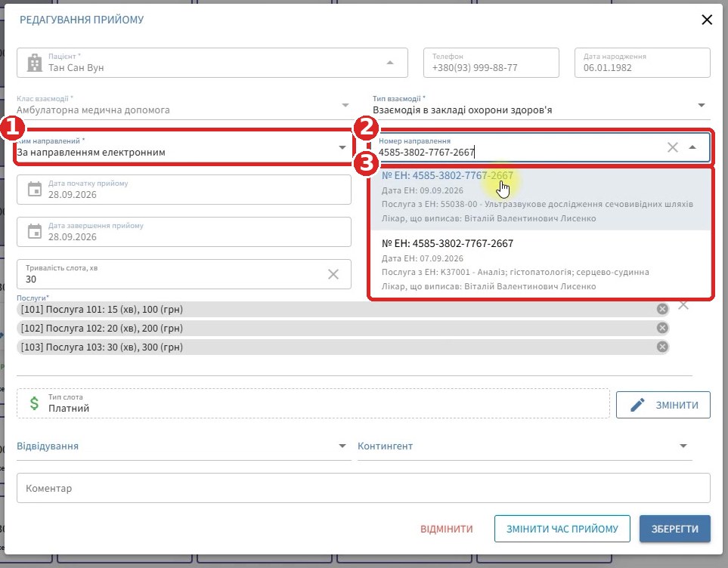Viewport: 728px width, 568px height.
Task: Select referral dated 09.09.2026
Action: pyautogui.click(x=541, y=197)
